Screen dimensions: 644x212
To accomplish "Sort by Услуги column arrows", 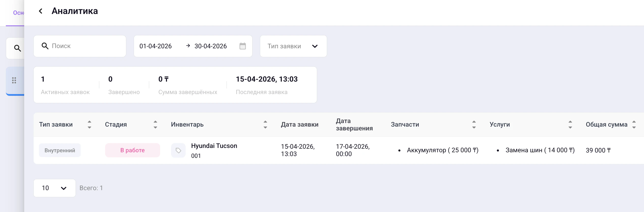I will point(570,125).
